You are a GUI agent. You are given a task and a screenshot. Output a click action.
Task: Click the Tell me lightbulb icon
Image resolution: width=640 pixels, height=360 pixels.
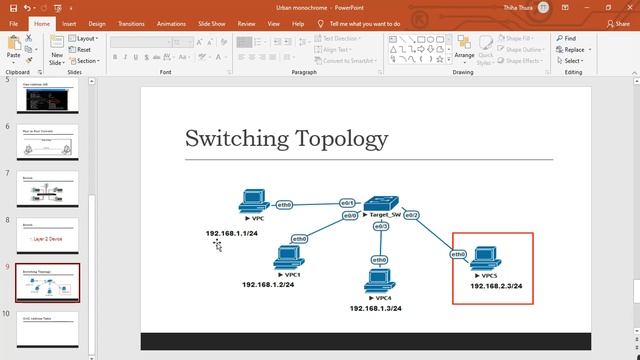(320, 24)
